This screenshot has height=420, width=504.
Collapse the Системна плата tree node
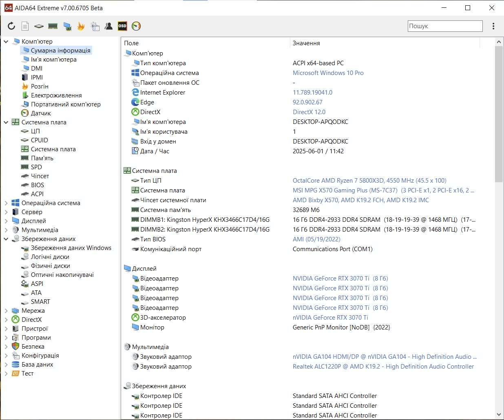[6, 122]
